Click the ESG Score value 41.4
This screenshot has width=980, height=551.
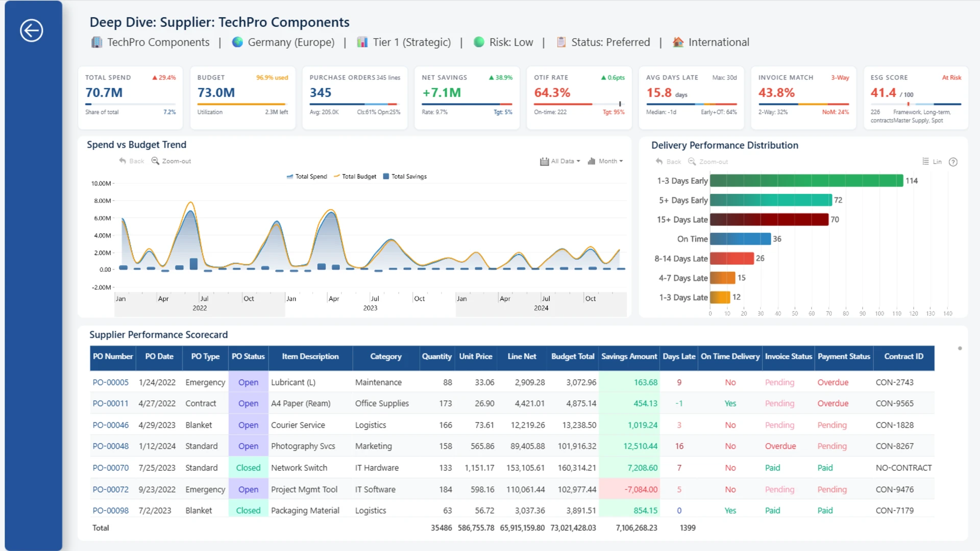coord(884,93)
